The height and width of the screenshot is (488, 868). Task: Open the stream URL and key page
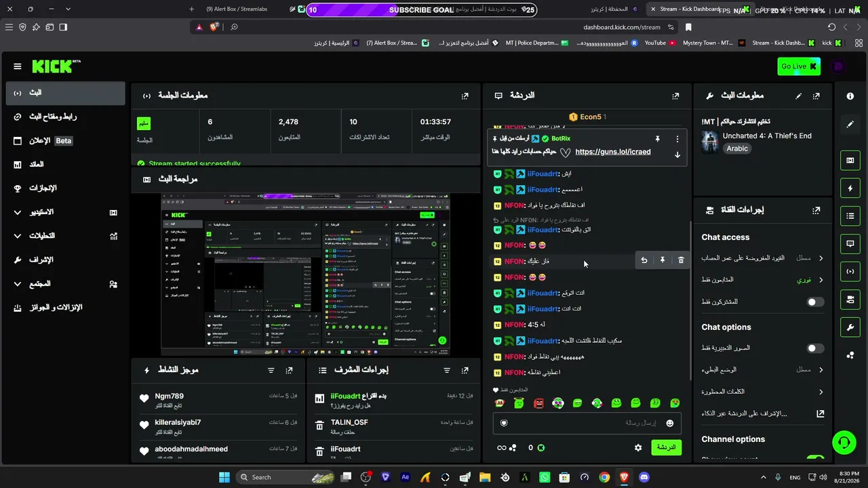[x=66, y=117]
